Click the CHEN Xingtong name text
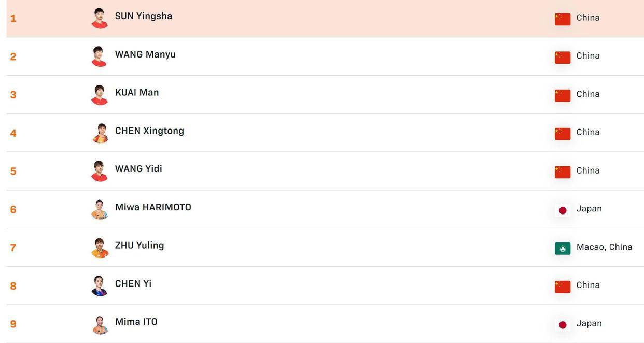 coord(149,131)
